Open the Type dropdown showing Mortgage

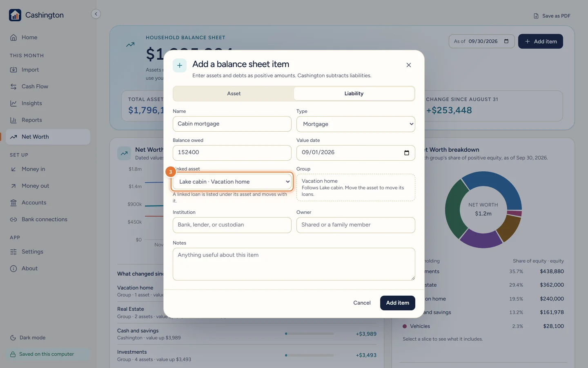tap(356, 124)
